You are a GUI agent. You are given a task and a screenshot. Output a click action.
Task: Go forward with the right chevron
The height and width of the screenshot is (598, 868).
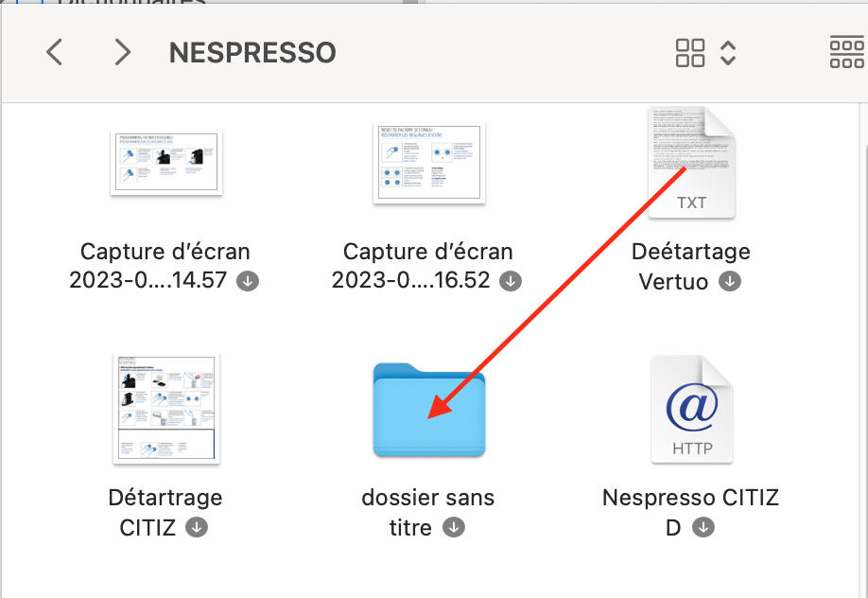point(122,52)
